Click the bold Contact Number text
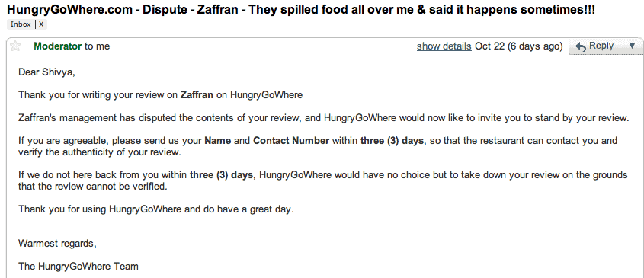The width and height of the screenshot is (644, 278). 291,141
